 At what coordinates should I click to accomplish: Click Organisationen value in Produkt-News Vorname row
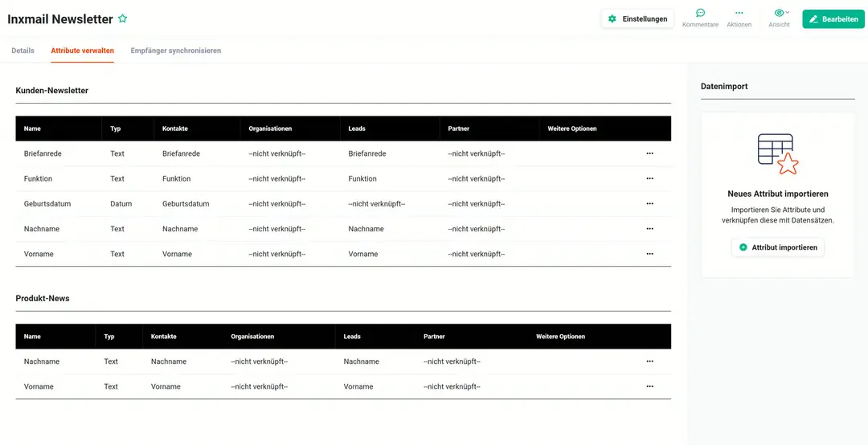[259, 386]
